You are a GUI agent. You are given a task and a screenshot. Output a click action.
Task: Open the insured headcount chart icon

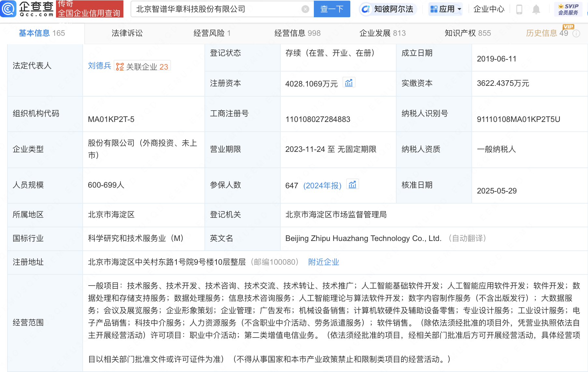pos(352,185)
